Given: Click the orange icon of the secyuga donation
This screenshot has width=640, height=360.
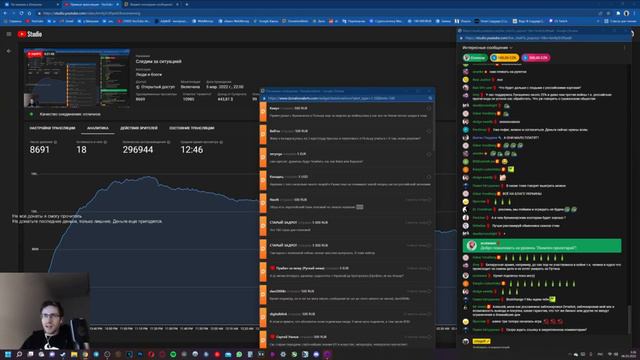Looking at the screenshot, I should click(x=263, y=158).
